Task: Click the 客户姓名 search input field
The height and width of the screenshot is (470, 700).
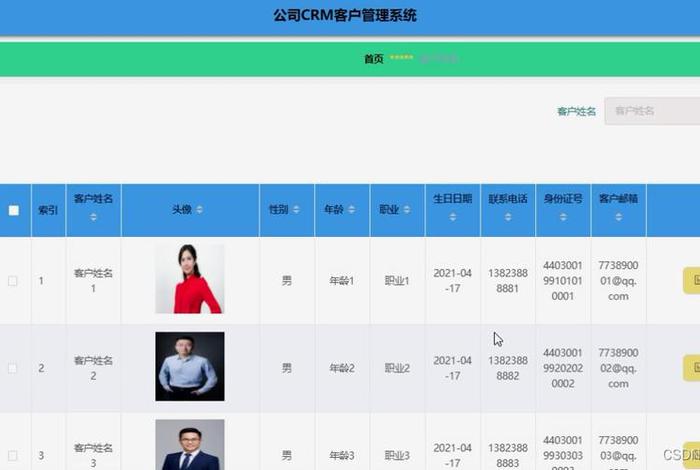Action: pos(650,111)
